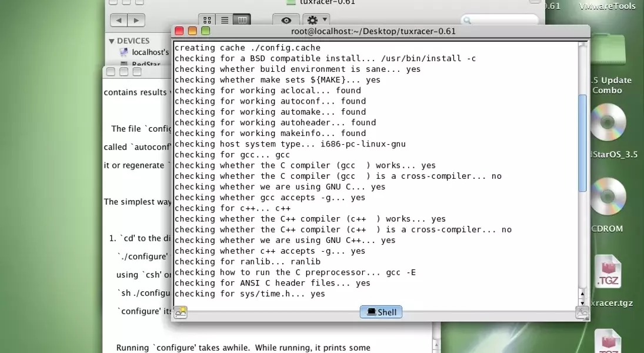Click 'checking for sys/time.h... yes' line
Image resolution: width=644 pixels, height=353 pixels.
(x=250, y=294)
